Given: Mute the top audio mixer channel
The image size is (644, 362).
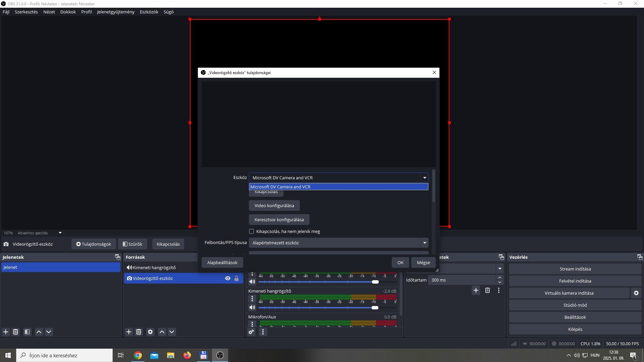Looking at the screenshot, I should 252,282.
